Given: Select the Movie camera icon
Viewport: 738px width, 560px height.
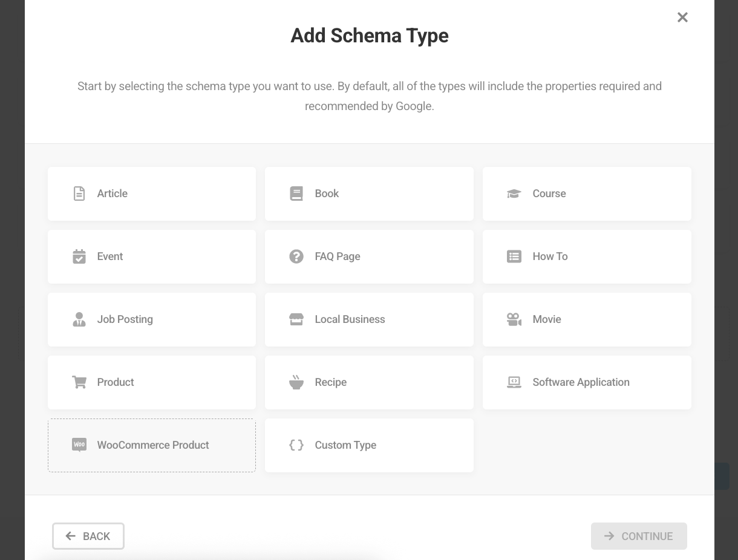Looking at the screenshot, I should coord(514,319).
